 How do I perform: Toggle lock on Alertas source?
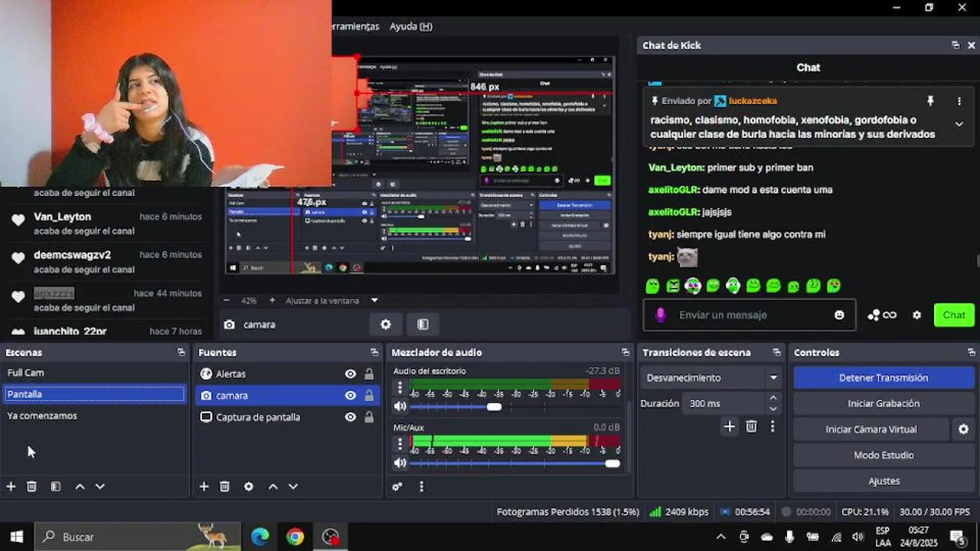(369, 374)
